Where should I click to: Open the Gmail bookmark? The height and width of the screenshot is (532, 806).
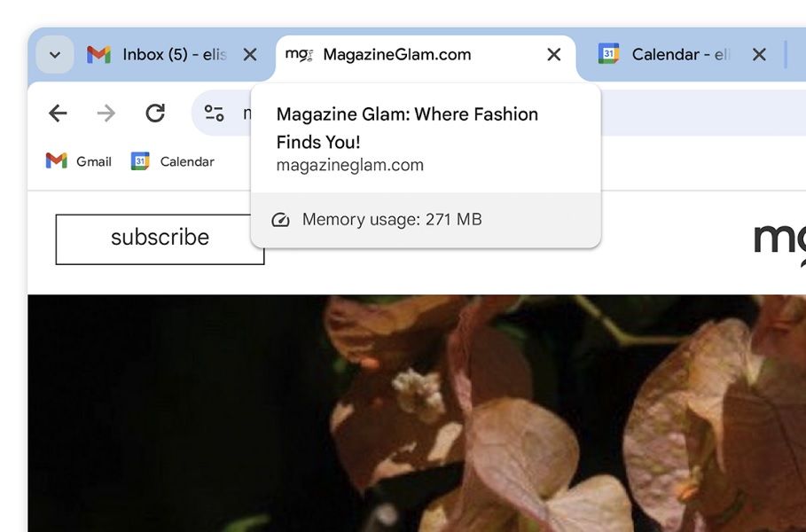coord(79,161)
